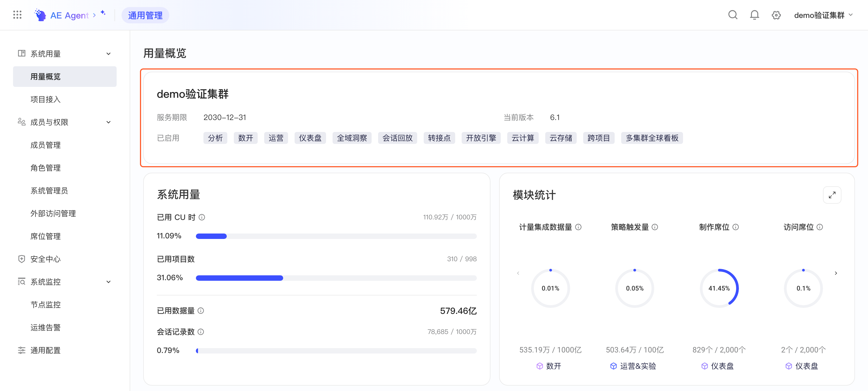Click the 多集群全球看板 enabled tag
Image resolution: width=868 pixels, height=391 pixels.
652,138
